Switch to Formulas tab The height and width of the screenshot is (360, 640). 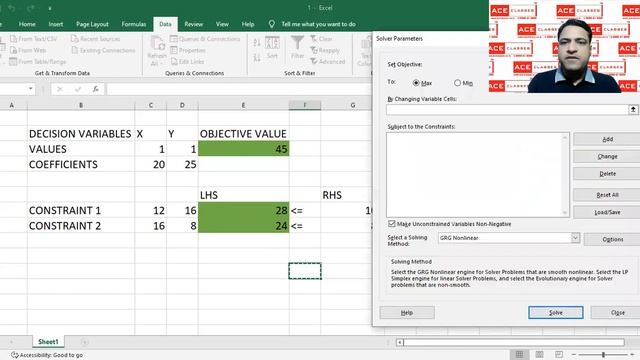(x=133, y=24)
